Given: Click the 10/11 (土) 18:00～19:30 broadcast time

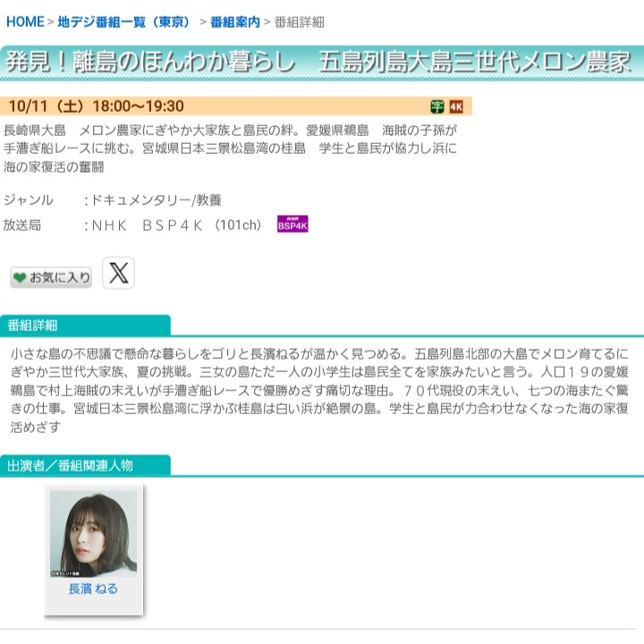Looking at the screenshot, I should coord(96,106).
